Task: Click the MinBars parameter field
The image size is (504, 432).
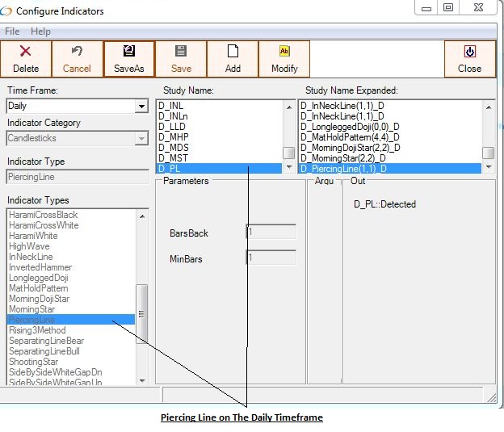Action: [x=271, y=258]
